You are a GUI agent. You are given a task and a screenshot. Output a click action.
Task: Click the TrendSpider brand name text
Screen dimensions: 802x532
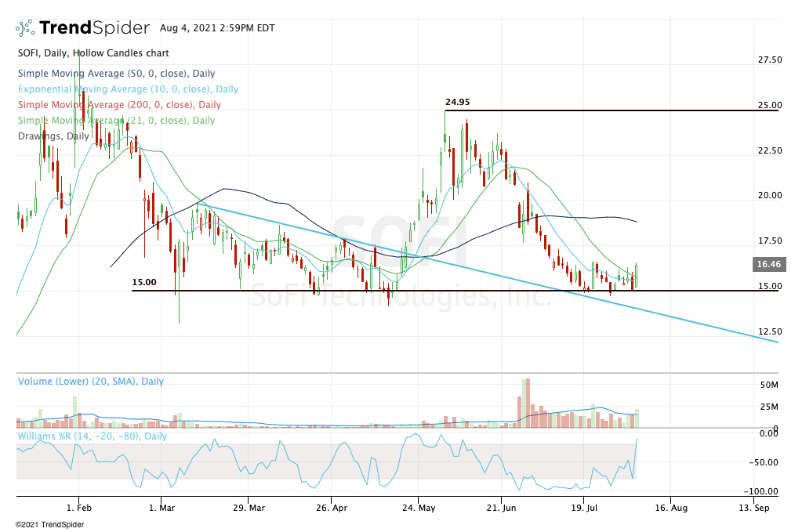coord(93,28)
